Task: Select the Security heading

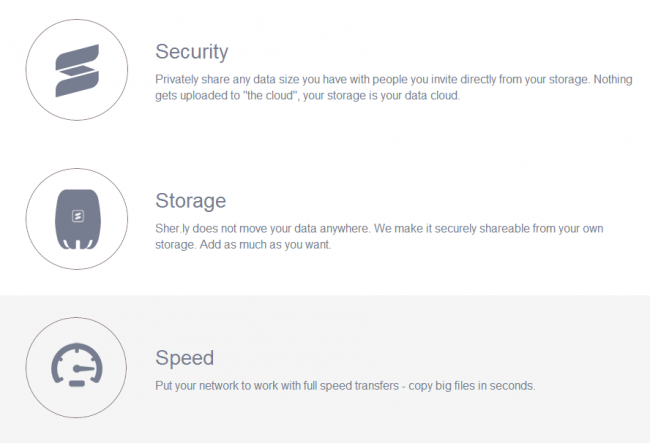Action: pos(192,52)
